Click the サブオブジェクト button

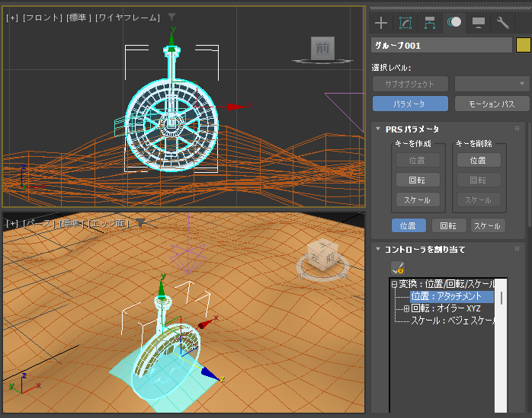[x=410, y=84]
